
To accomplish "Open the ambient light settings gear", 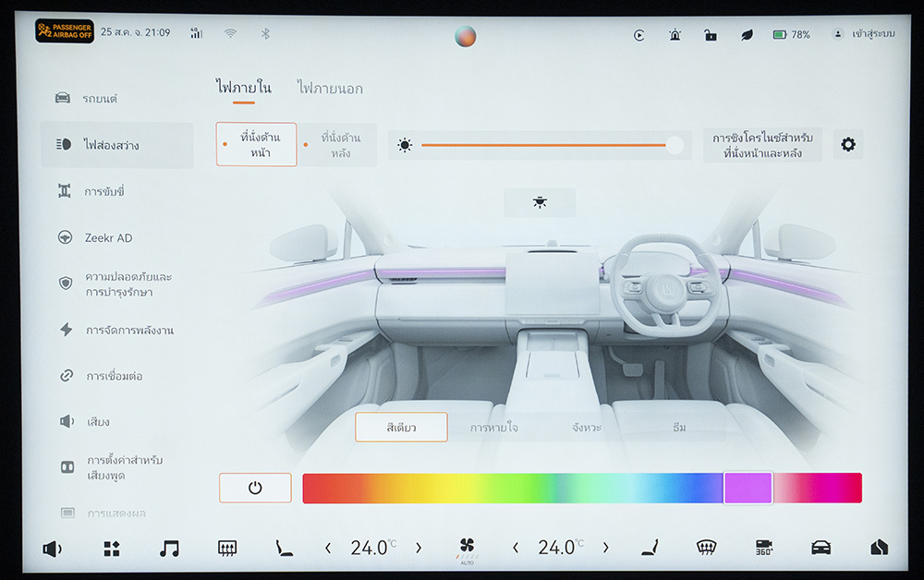I will coord(847,145).
